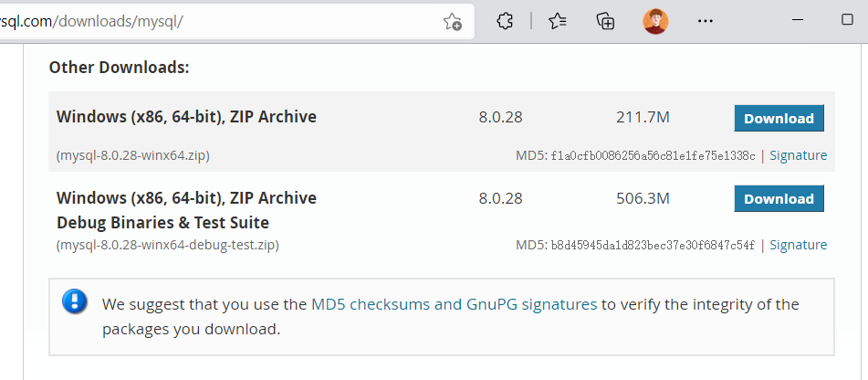Click the (mysql-8.0.28-winx64.zip) file name

point(133,155)
